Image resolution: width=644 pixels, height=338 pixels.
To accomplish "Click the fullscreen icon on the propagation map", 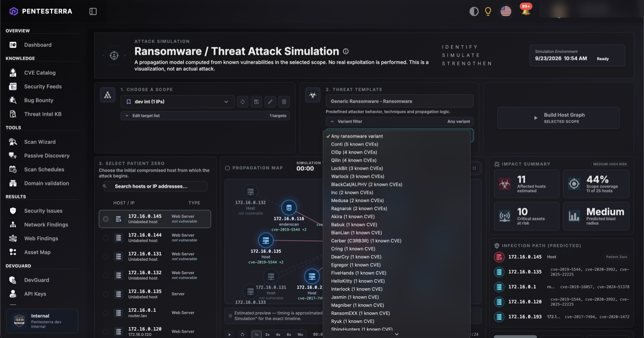I will [474, 168].
